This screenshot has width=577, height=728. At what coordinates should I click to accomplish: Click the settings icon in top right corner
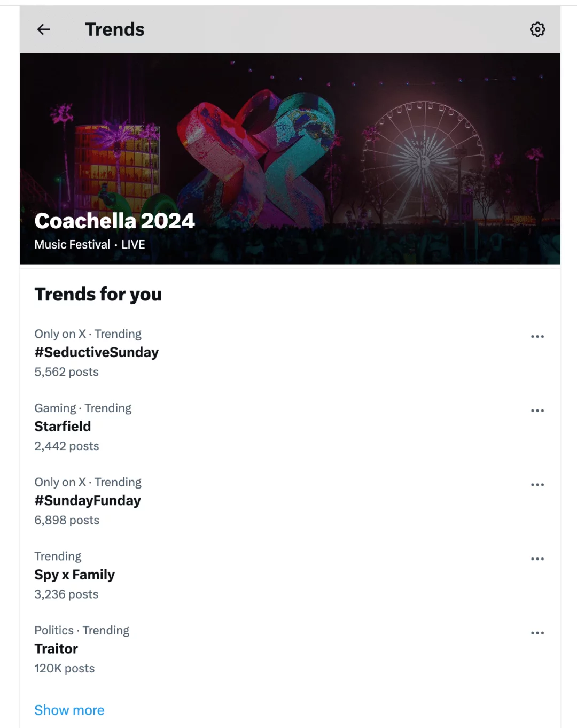[x=537, y=29]
